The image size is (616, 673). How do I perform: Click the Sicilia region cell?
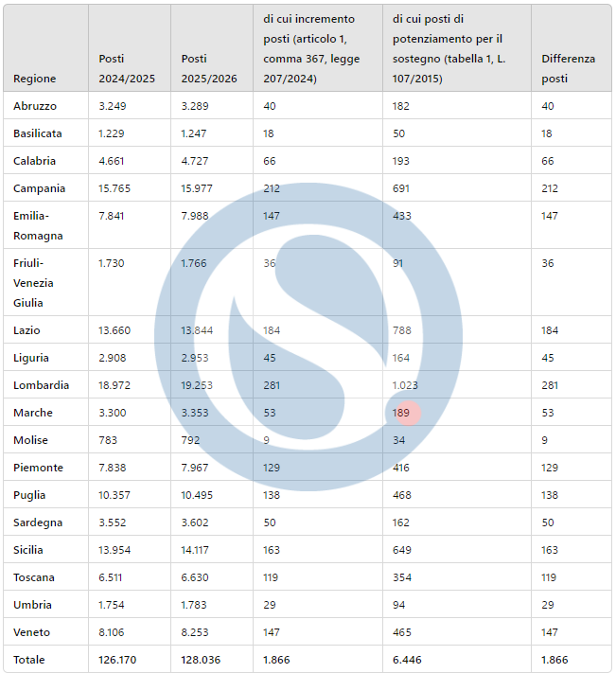tap(30, 550)
